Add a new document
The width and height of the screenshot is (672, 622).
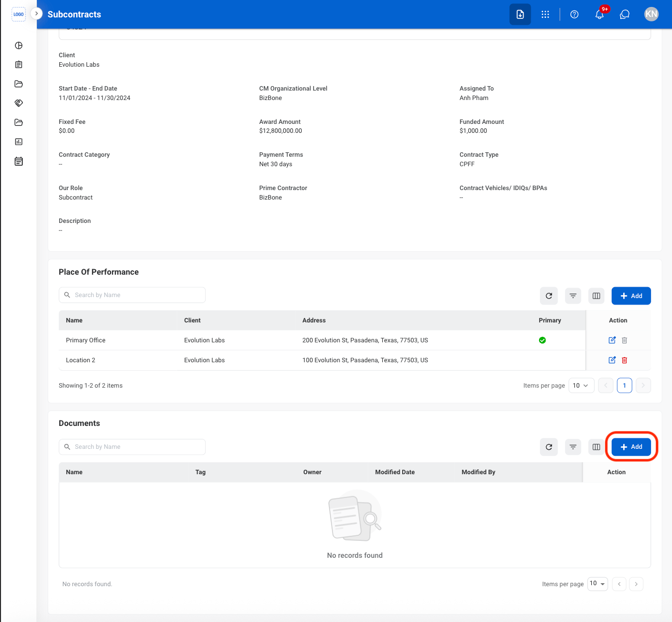(631, 447)
